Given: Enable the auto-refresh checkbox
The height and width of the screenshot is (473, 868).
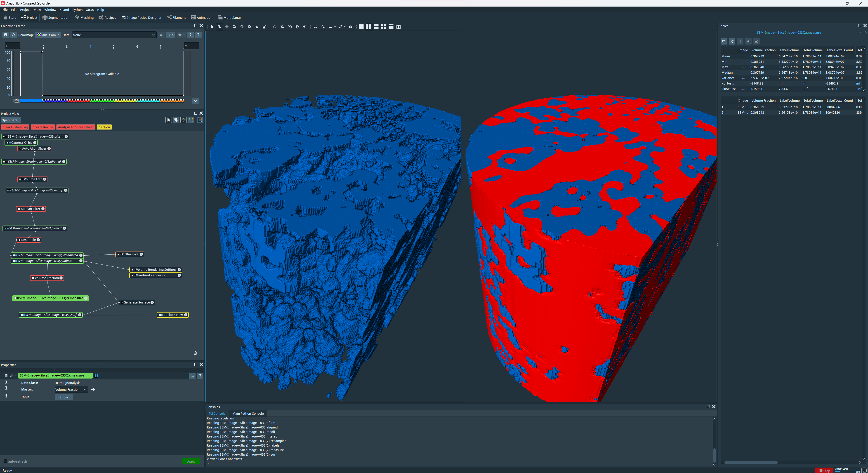Looking at the screenshot, I should (5, 461).
